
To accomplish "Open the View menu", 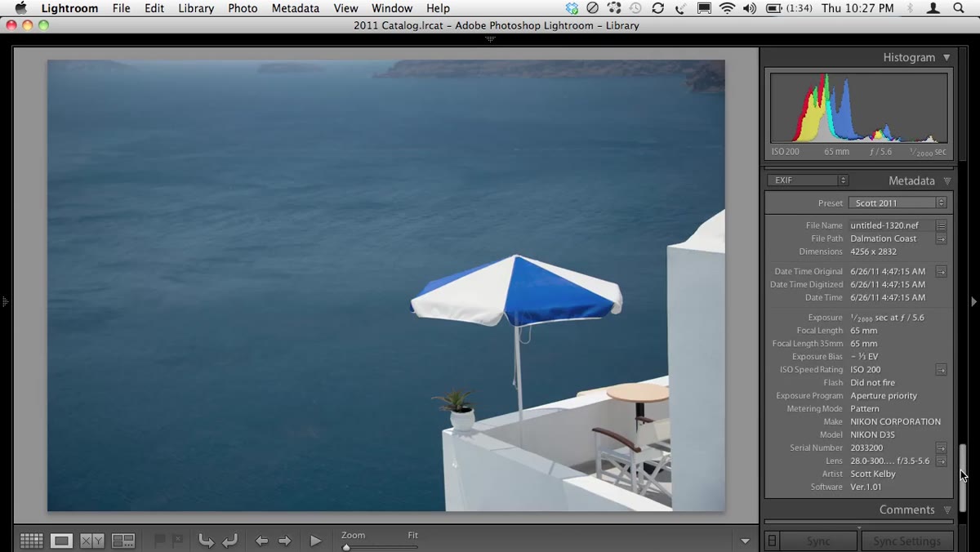I will [x=345, y=8].
